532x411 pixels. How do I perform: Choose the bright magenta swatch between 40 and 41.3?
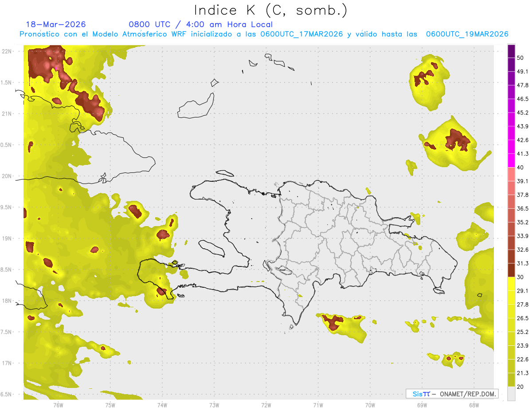coord(511,161)
